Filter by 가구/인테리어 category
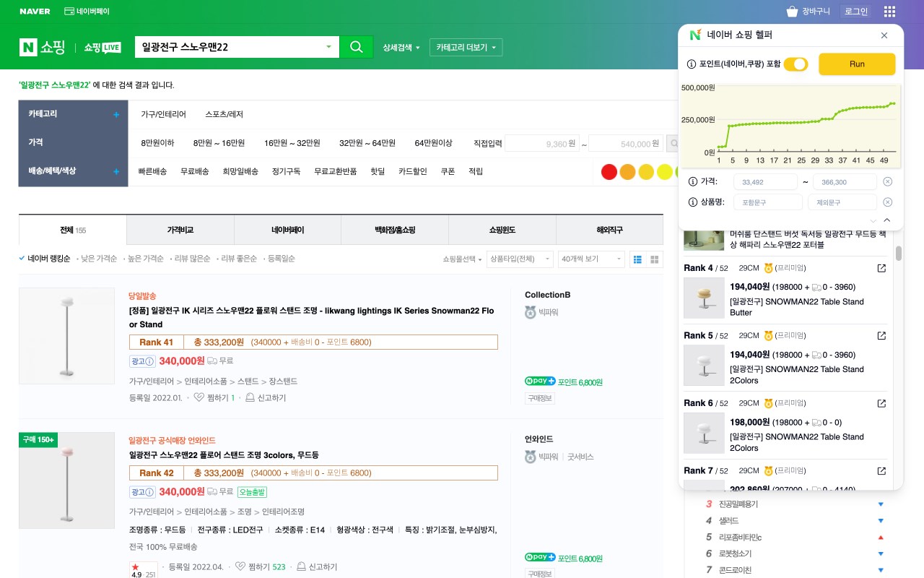This screenshot has height=578, width=924. [x=163, y=114]
